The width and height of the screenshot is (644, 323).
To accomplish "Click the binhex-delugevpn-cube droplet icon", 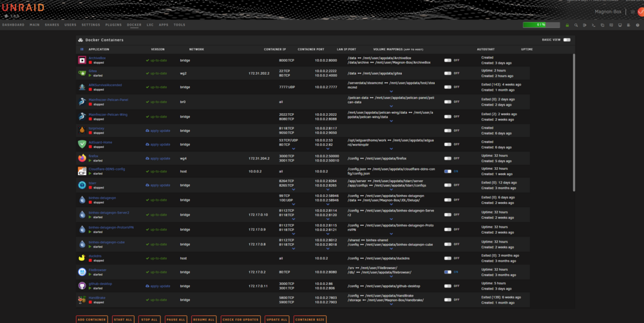I will (x=82, y=245).
